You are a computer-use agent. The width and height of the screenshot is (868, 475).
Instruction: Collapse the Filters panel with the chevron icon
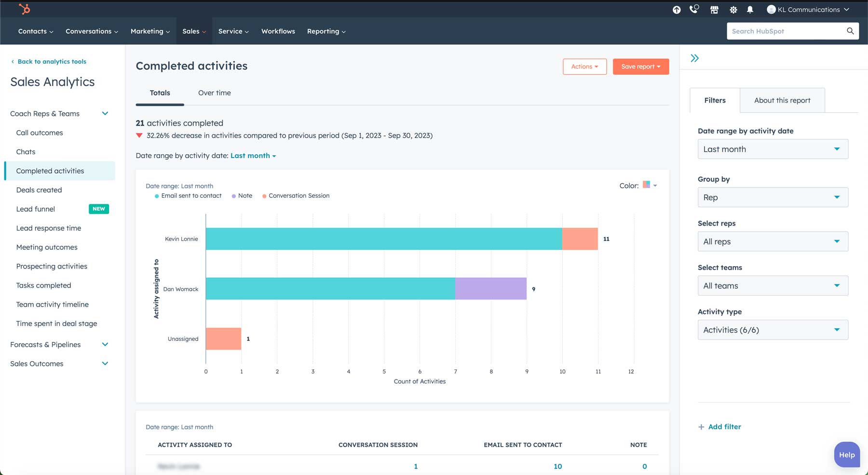pyautogui.click(x=695, y=57)
